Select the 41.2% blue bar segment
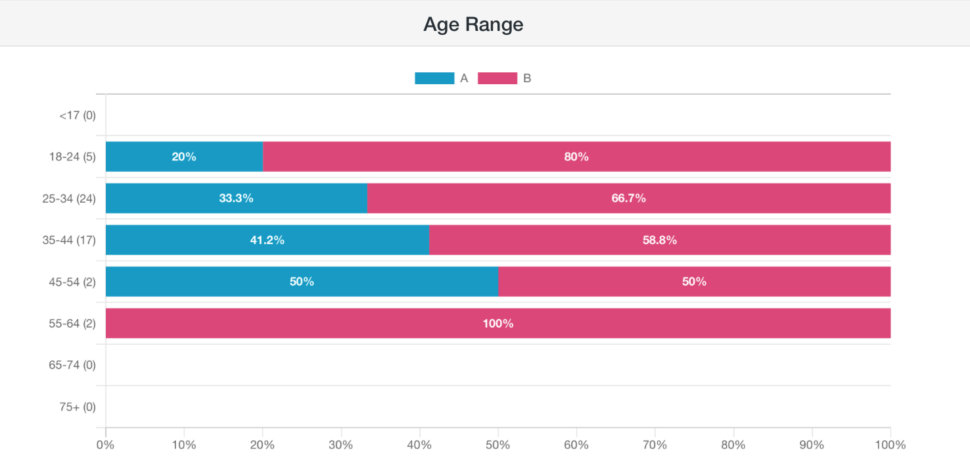Viewport: 970px width, 471px height. pos(267,240)
